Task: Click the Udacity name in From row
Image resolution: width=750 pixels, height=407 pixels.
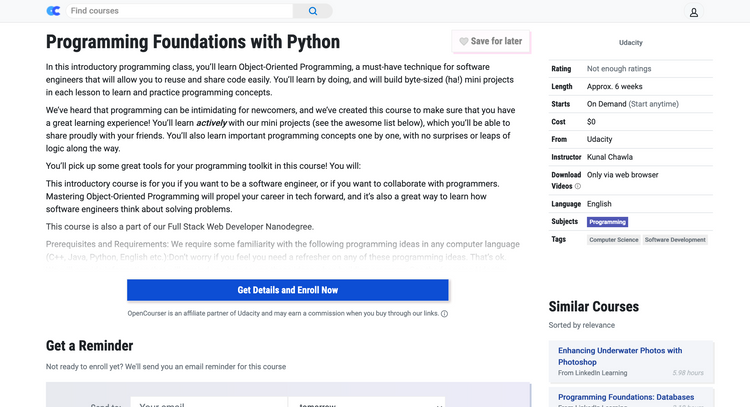Action: (599, 139)
